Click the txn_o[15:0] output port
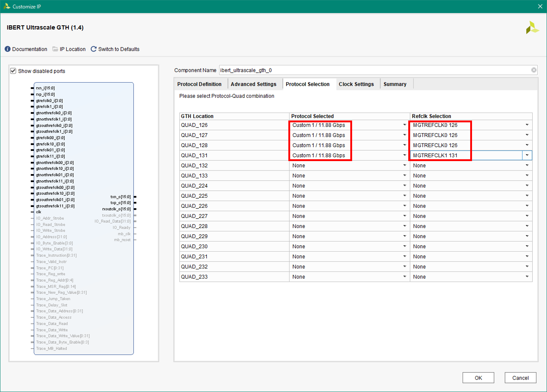Screen dimensions: 547x392 (x=121, y=197)
